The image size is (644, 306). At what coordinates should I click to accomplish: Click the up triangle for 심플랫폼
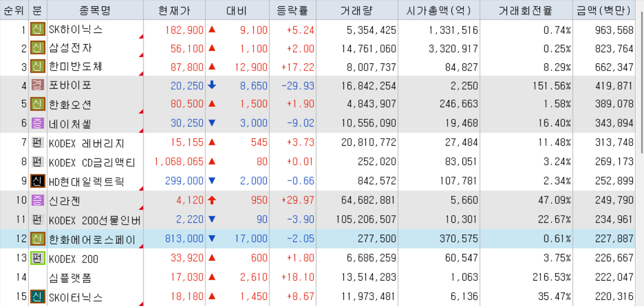tap(212, 277)
